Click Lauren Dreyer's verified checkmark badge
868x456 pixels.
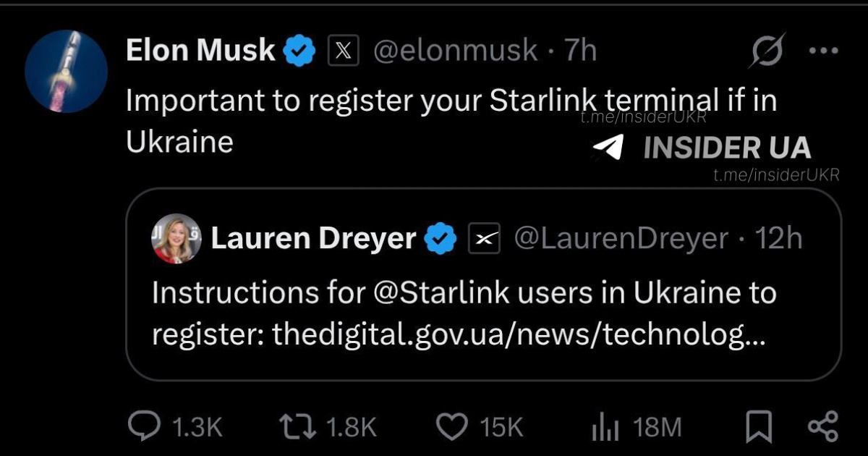[x=440, y=238]
